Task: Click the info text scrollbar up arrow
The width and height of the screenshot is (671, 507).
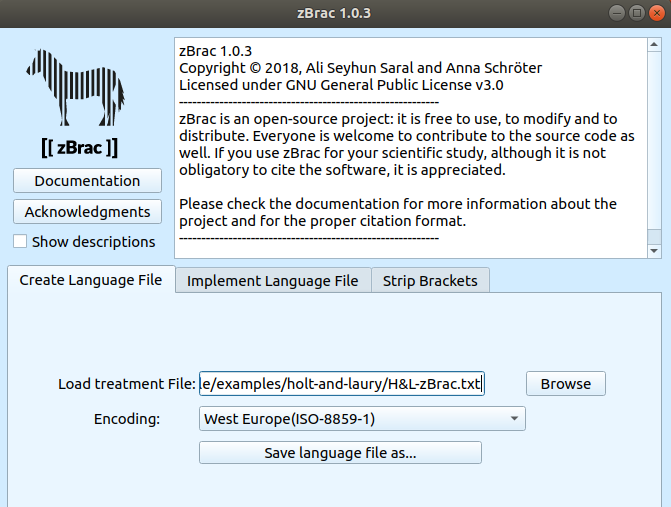Action: 654,44
